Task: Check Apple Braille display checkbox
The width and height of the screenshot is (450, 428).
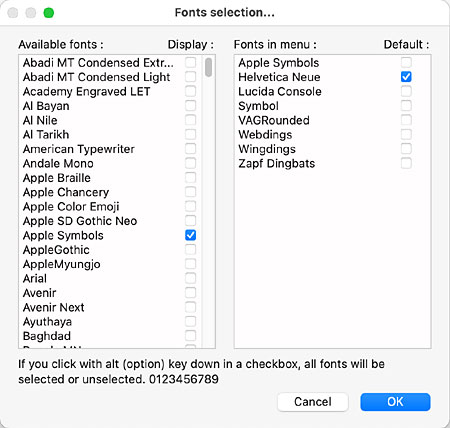Action: (x=190, y=178)
